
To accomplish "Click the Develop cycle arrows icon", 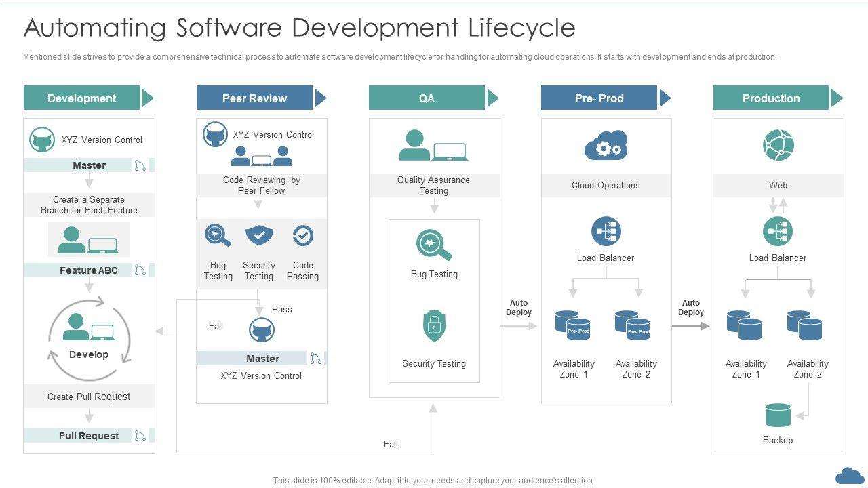I will coord(89,338).
